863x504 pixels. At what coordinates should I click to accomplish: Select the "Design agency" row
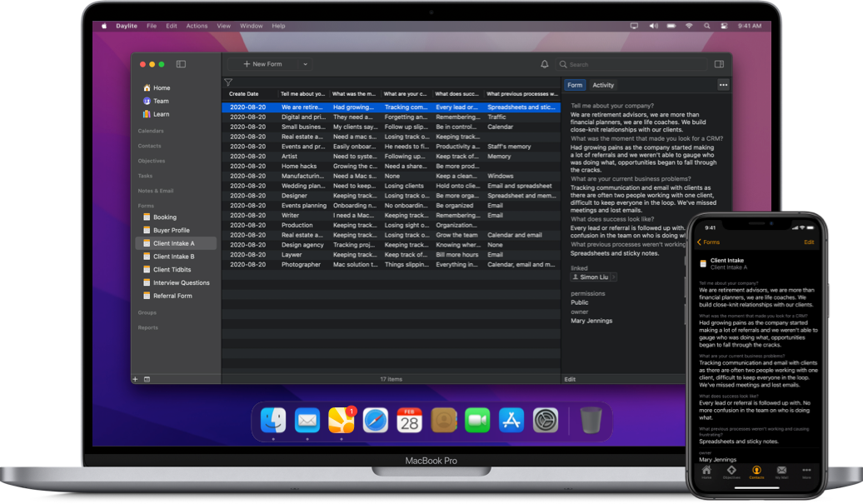click(x=392, y=245)
